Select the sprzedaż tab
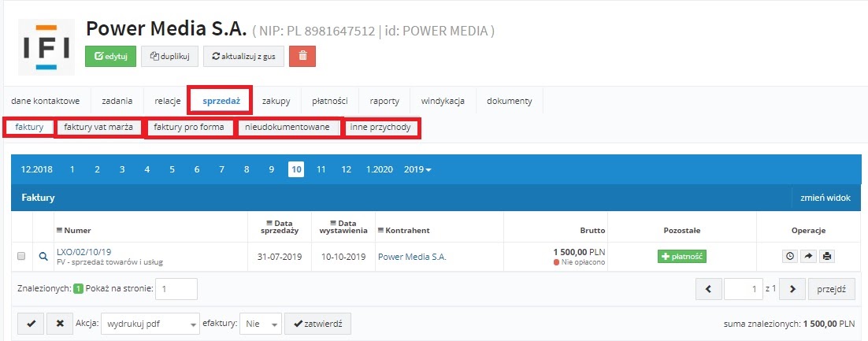The height and width of the screenshot is (341, 868). [x=221, y=101]
